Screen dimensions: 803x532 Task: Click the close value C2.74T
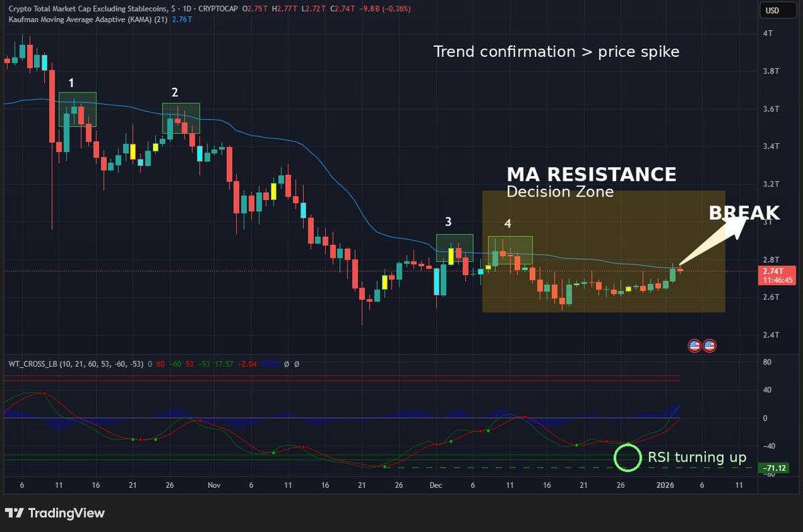click(342, 9)
